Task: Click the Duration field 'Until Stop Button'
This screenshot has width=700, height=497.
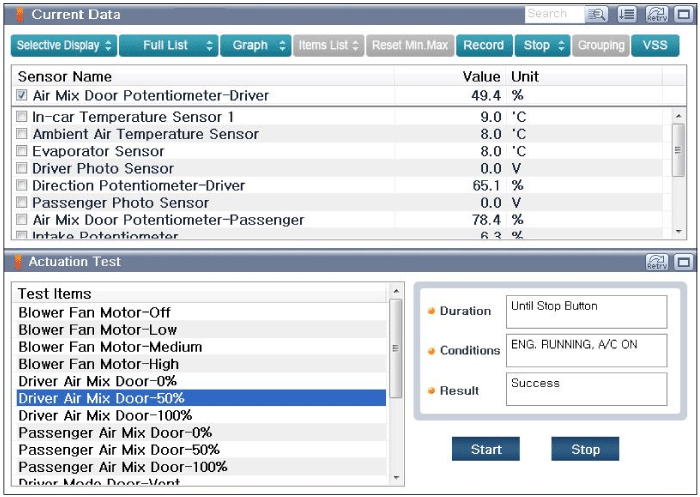Action: coord(587,312)
